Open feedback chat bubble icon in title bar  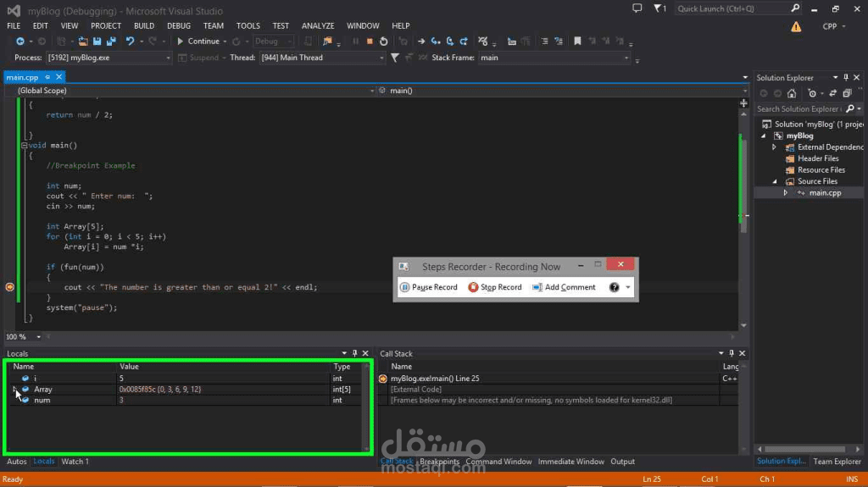637,8
